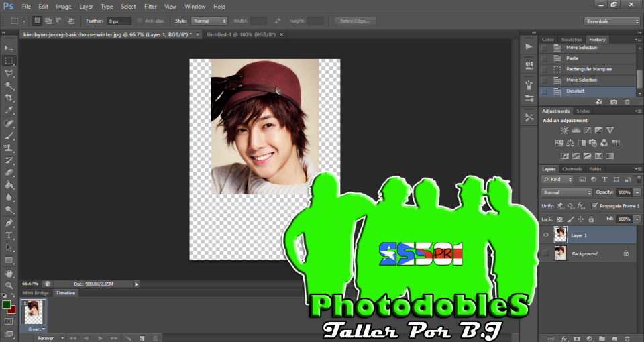Click the green foreground color swatch

pyautogui.click(x=6, y=304)
